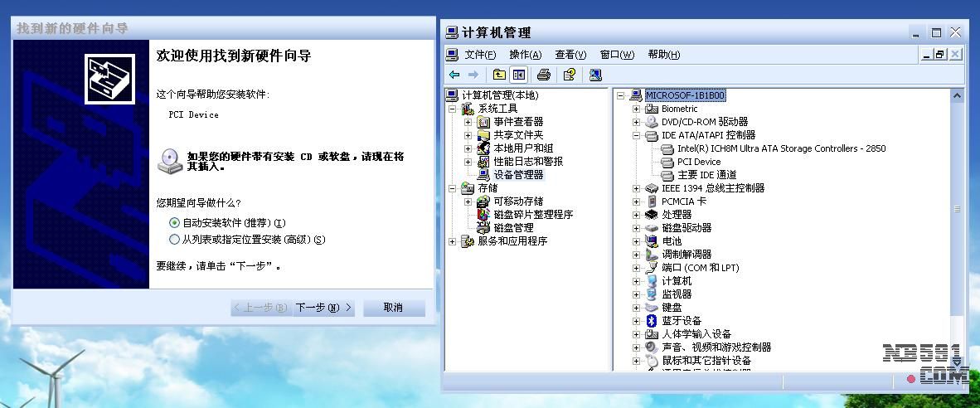The height and width of the screenshot is (408, 980).
Task: Expand the 事件查看器 node
Action: pyautogui.click(x=468, y=122)
